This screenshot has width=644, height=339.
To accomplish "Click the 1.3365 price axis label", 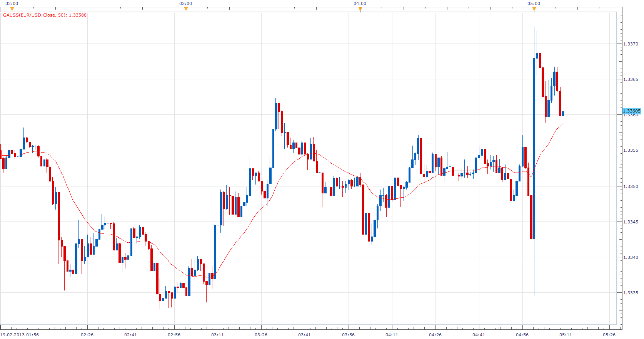I will 631,79.
